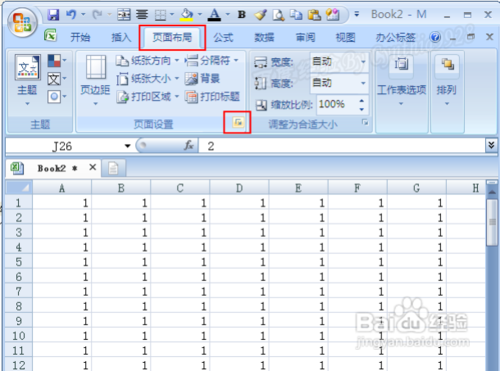Image resolution: width=500 pixels, height=371 pixels.
Task: Click the 缩放比例 100% input field
Action: pos(337,104)
